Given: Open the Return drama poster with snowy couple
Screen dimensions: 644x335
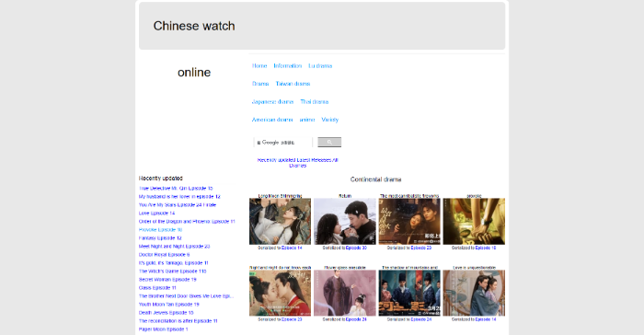Looking at the screenshot, I should pos(345,222).
